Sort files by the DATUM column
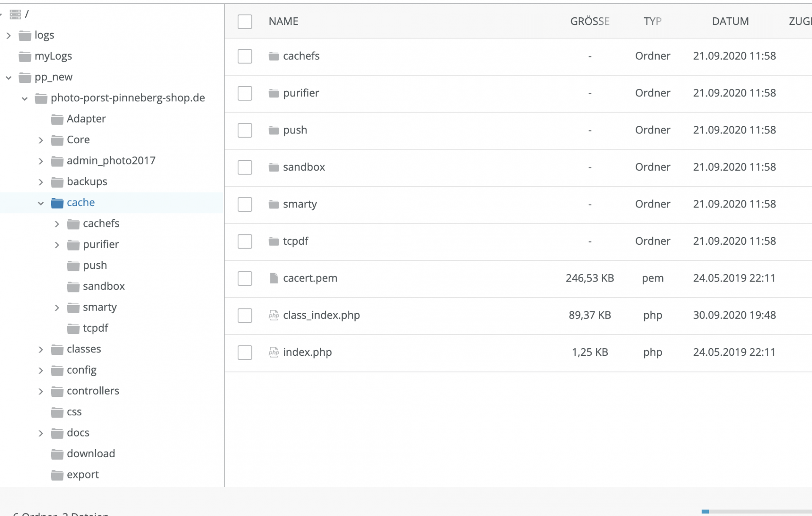This screenshot has width=812, height=516. (x=730, y=22)
